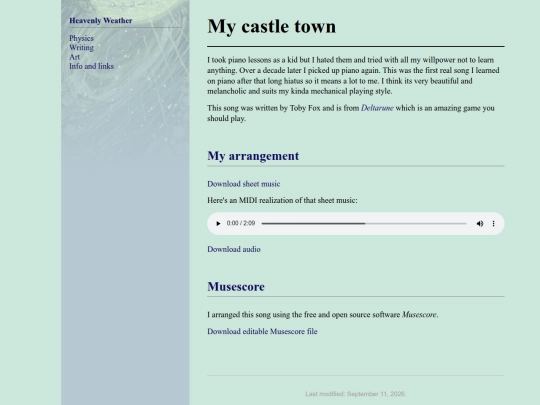Click the My arrangement heading
This screenshot has width=540, height=405.
coord(253,156)
